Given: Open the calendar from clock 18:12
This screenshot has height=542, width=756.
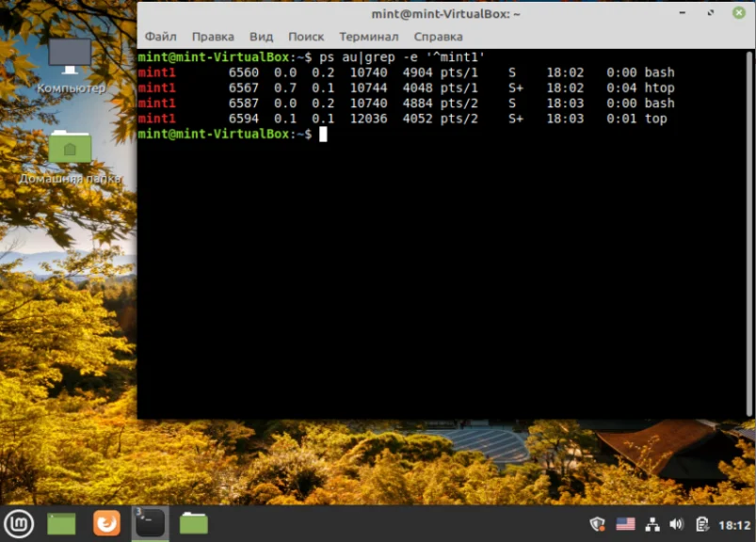Looking at the screenshot, I should [734, 525].
